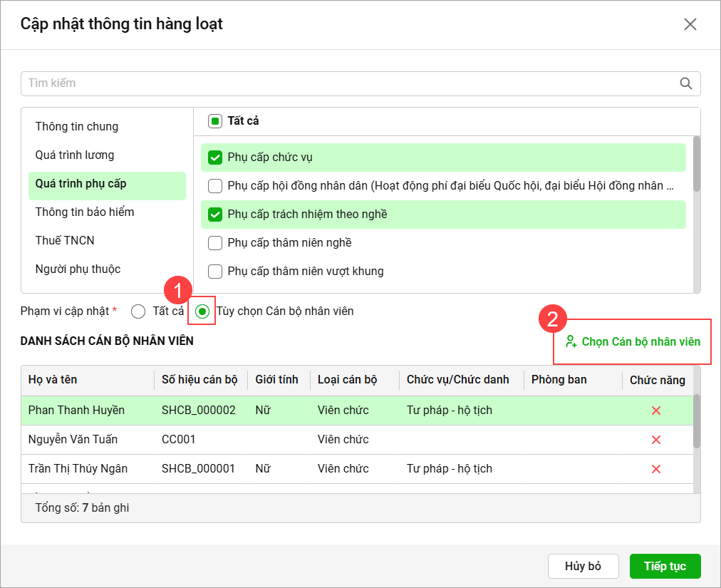
Task: Click the search magnifier icon
Action: click(686, 83)
